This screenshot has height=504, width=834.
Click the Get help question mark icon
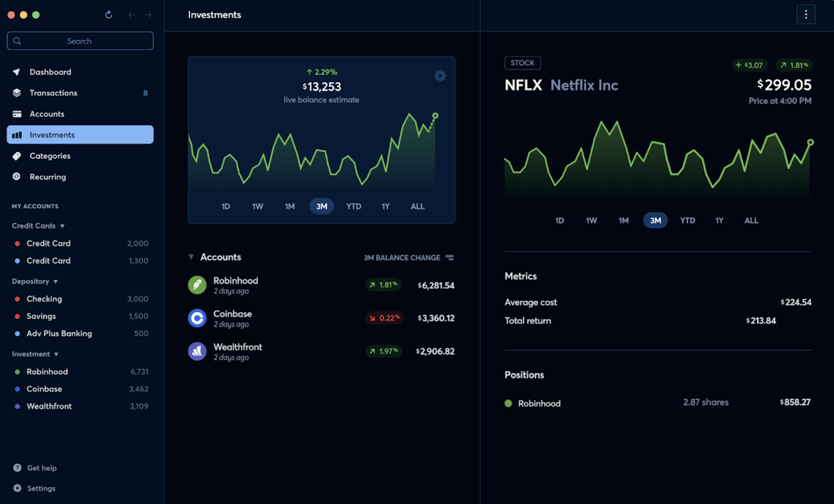(x=17, y=468)
